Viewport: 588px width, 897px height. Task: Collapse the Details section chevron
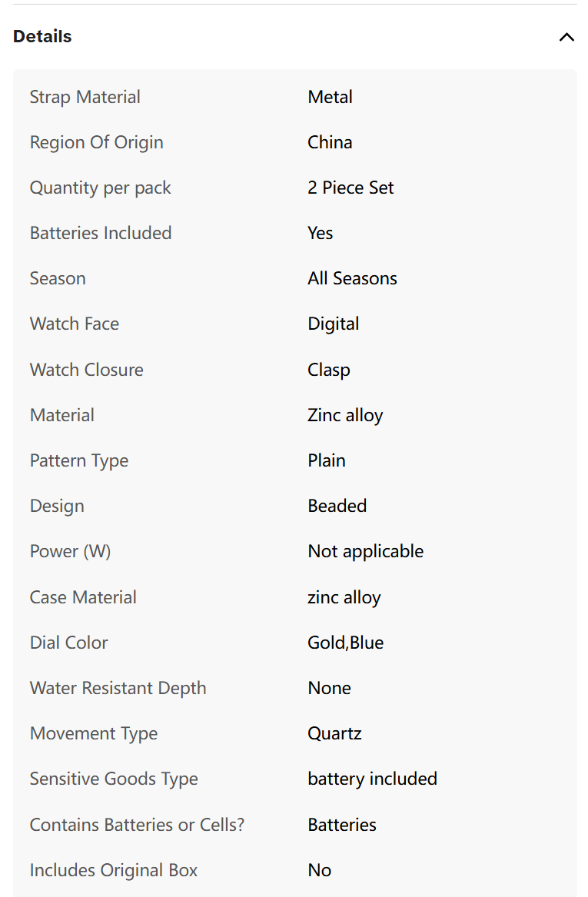click(566, 37)
